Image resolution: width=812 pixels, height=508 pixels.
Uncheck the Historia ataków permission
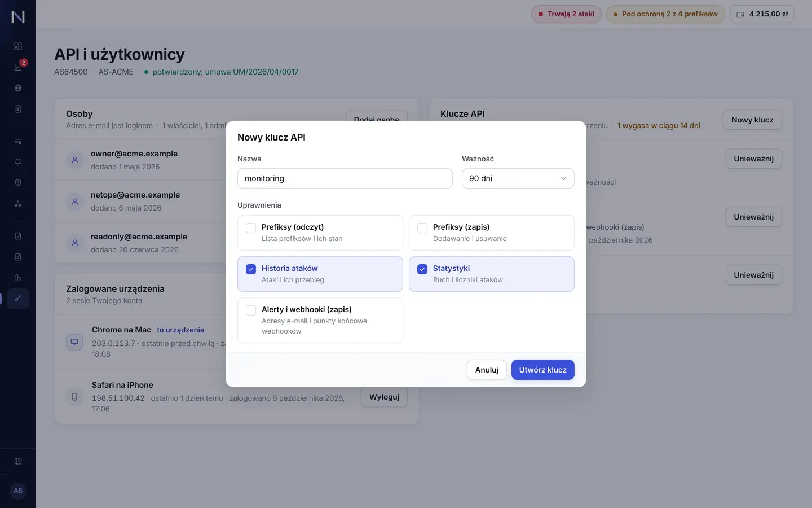pyautogui.click(x=251, y=269)
